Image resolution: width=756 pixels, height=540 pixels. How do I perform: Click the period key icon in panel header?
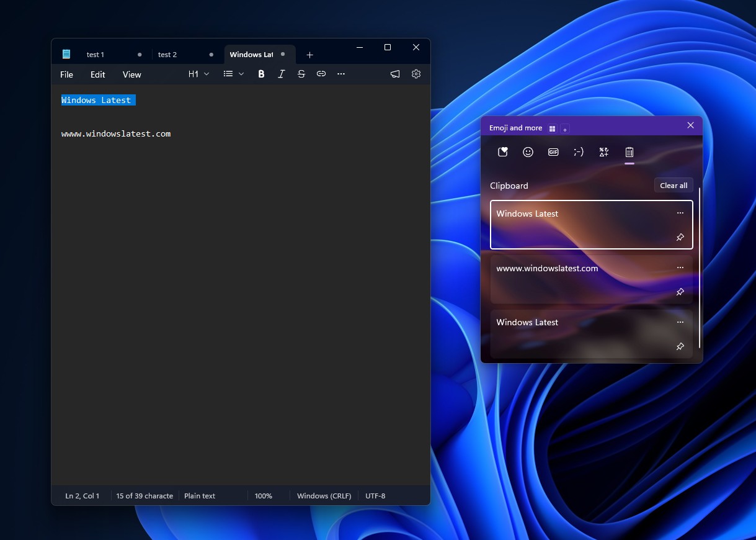565,128
